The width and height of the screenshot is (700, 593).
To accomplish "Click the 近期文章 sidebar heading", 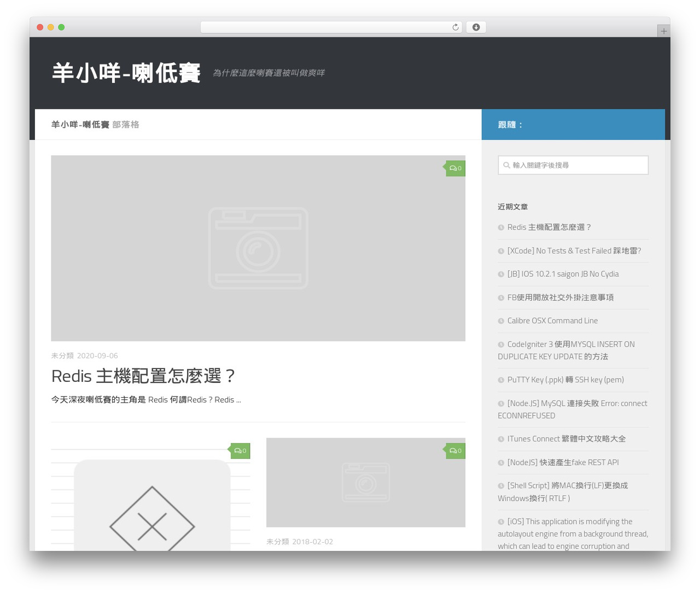I will 513,207.
